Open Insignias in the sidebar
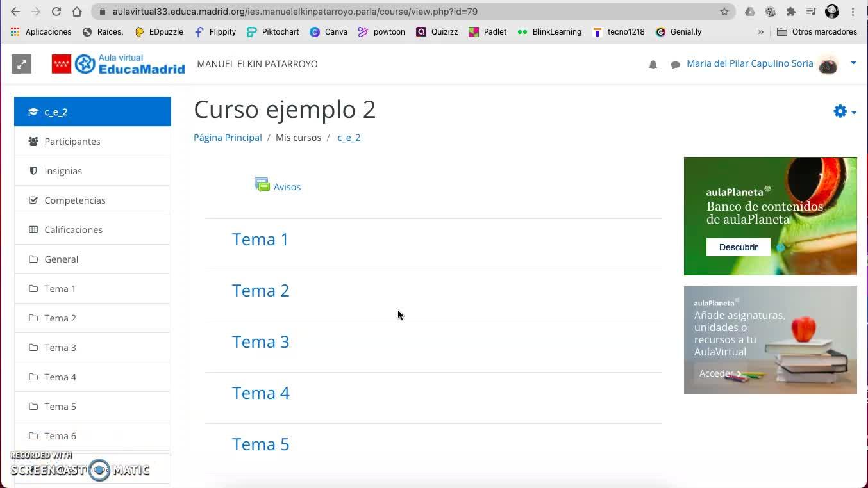 92,171
